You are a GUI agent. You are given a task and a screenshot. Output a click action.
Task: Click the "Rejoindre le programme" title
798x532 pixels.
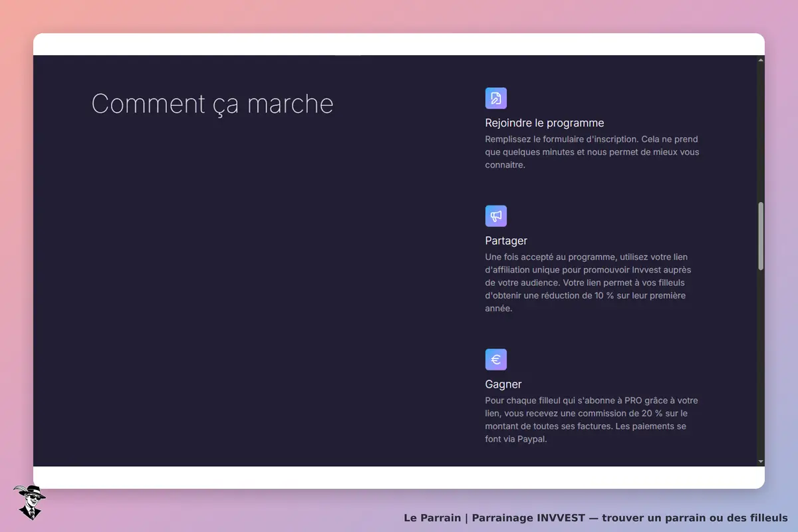click(x=545, y=123)
